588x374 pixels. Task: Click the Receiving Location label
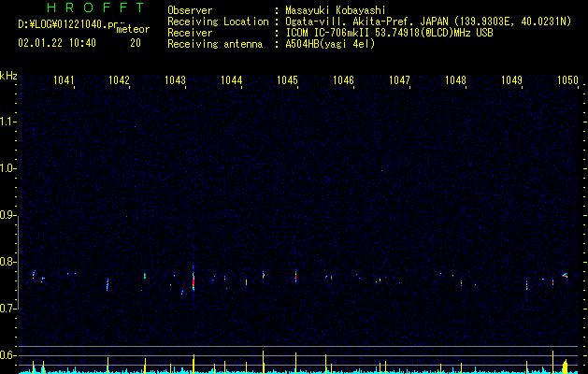218,22
